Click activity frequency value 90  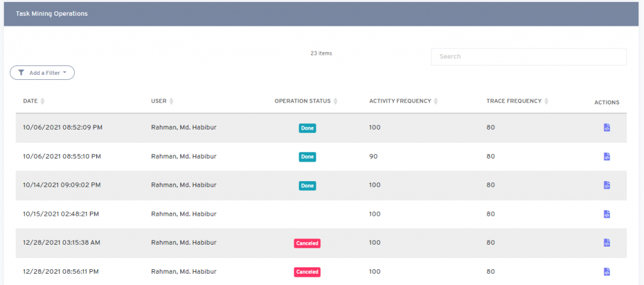click(x=374, y=157)
